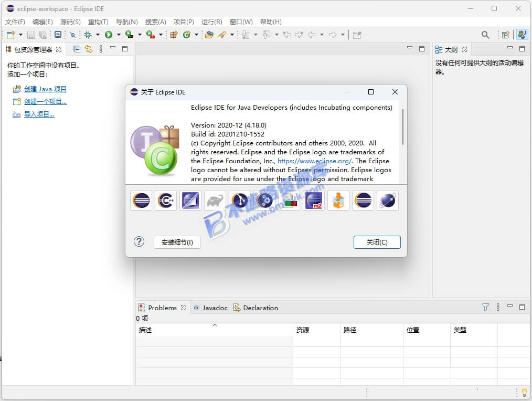This screenshot has height=401, width=532.
Task: Click the Save disk icon in toolbar
Action: pyautogui.click(x=31, y=35)
